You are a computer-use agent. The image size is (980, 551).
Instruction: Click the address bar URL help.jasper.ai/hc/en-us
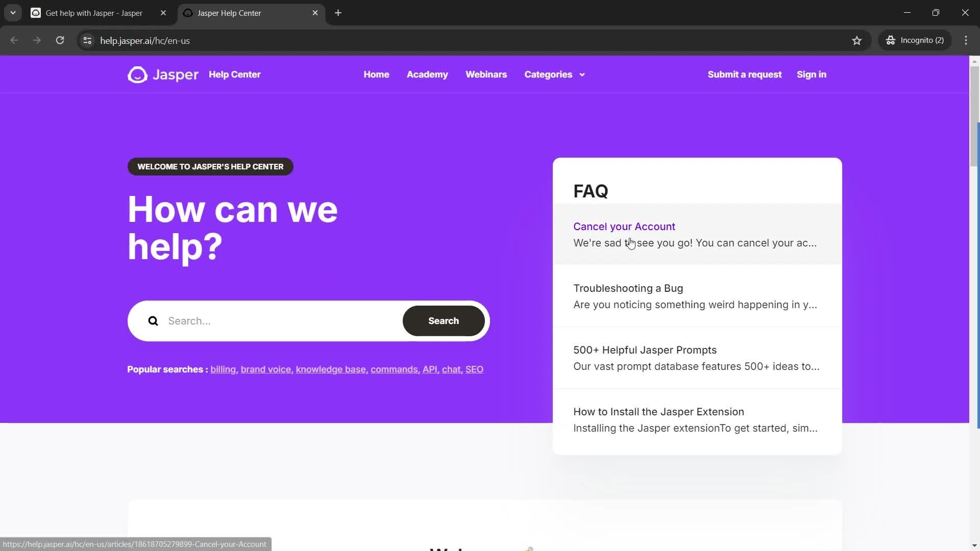[145, 40]
